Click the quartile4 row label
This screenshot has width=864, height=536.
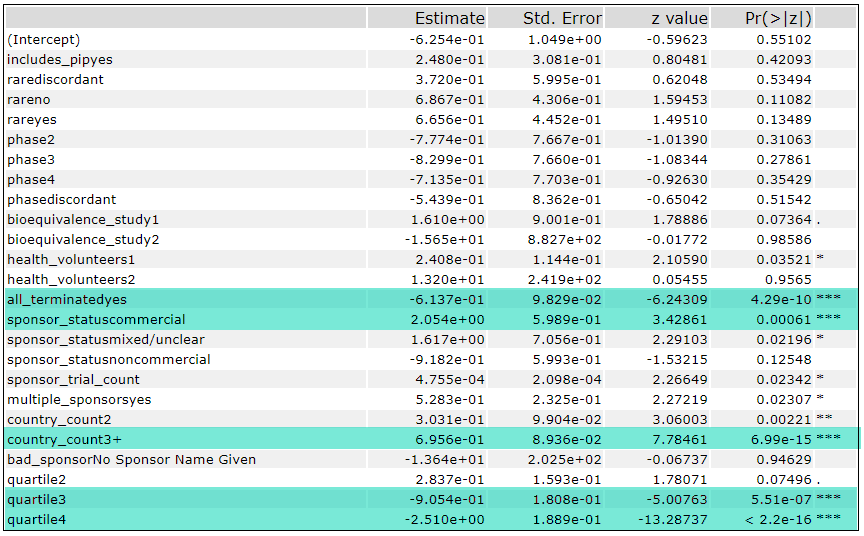(x=36, y=519)
